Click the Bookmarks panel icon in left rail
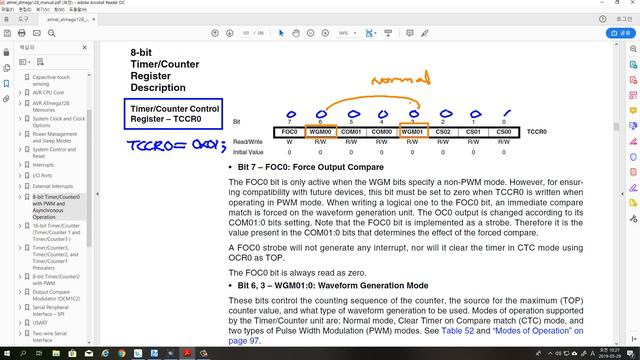The image size is (640, 360). click(x=6, y=83)
